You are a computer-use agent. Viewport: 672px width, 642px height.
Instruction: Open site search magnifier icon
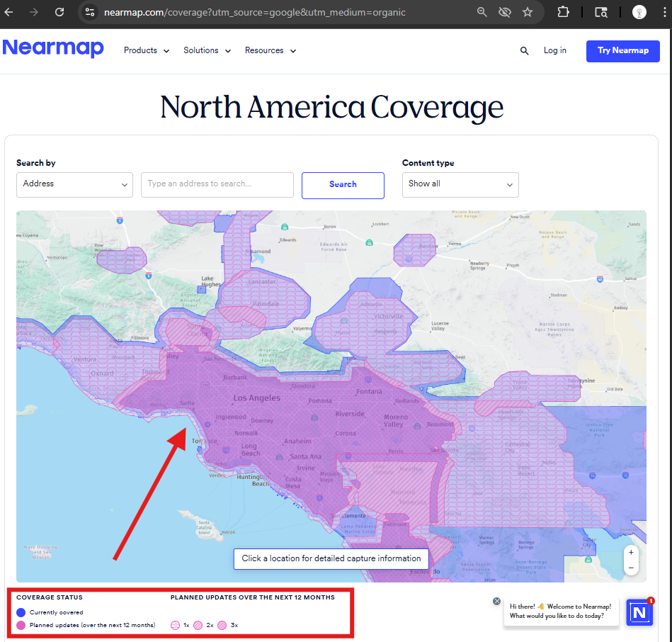524,50
